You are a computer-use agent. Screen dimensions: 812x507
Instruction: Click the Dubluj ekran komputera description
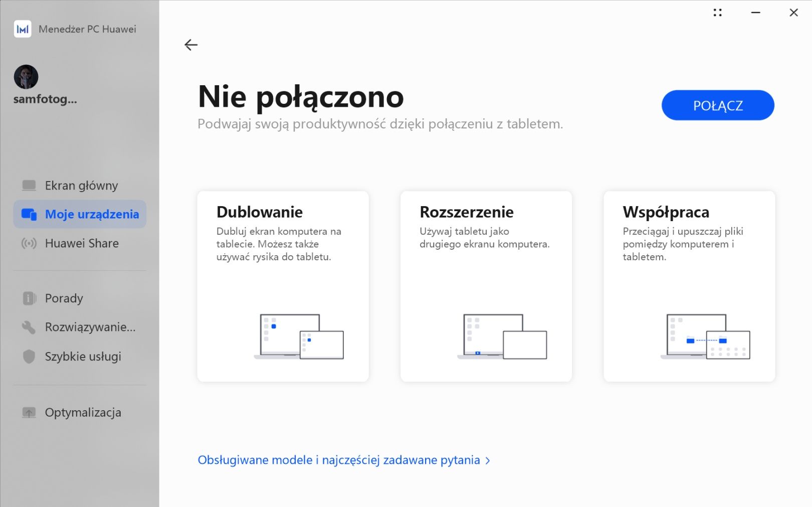(x=279, y=244)
